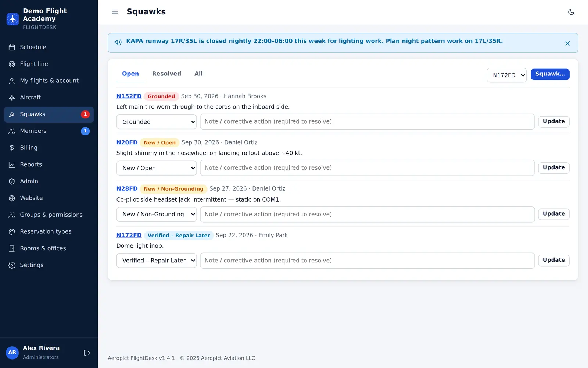
Task: Focus the note field for N152FD tire squawk
Action: point(367,121)
